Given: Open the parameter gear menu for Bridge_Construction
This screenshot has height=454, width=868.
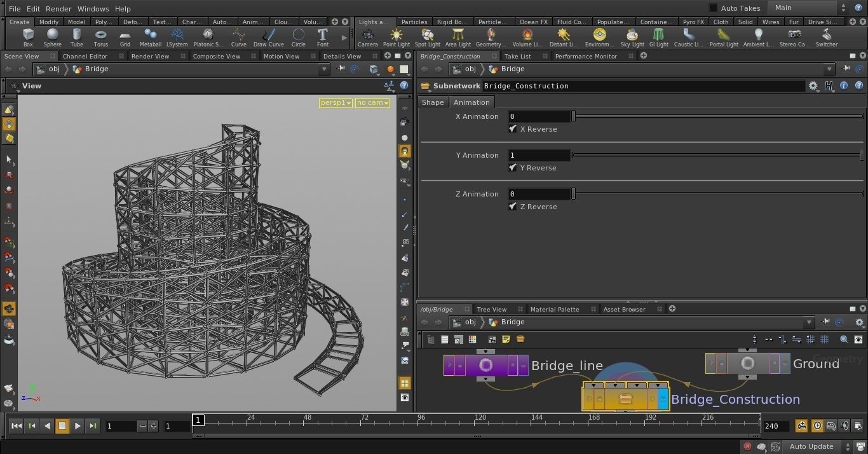Looking at the screenshot, I should click(813, 86).
